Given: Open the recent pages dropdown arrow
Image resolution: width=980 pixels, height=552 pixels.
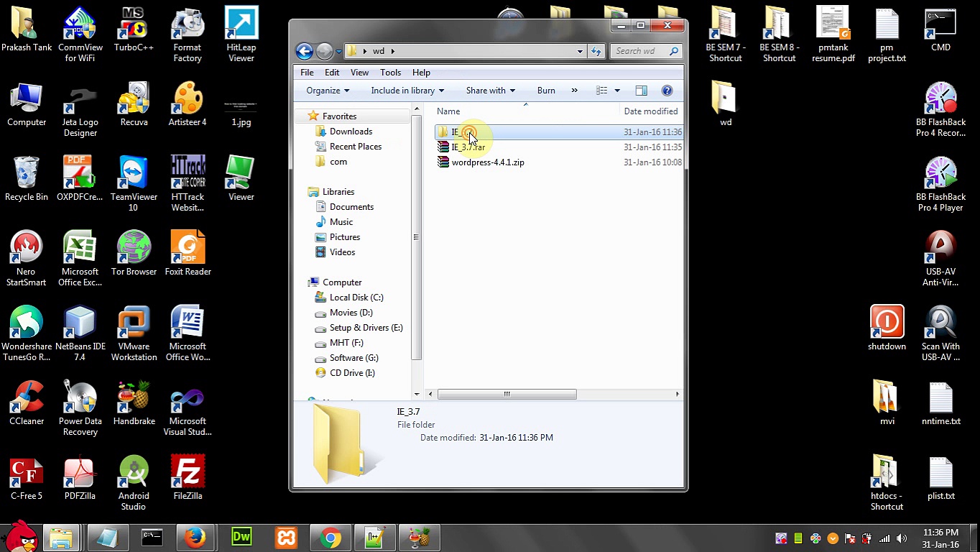Looking at the screenshot, I should [x=338, y=52].
